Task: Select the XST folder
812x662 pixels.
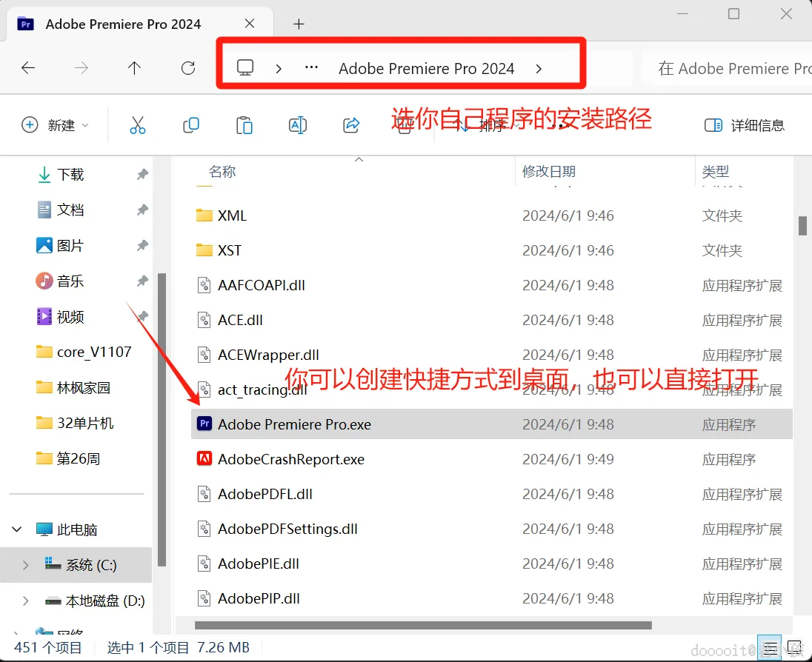Action: [219, 250]
